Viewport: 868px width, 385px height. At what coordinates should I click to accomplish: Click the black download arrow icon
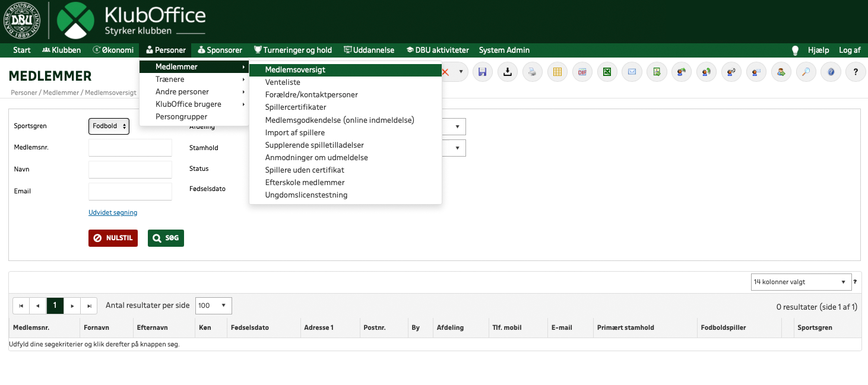[508, 72]
